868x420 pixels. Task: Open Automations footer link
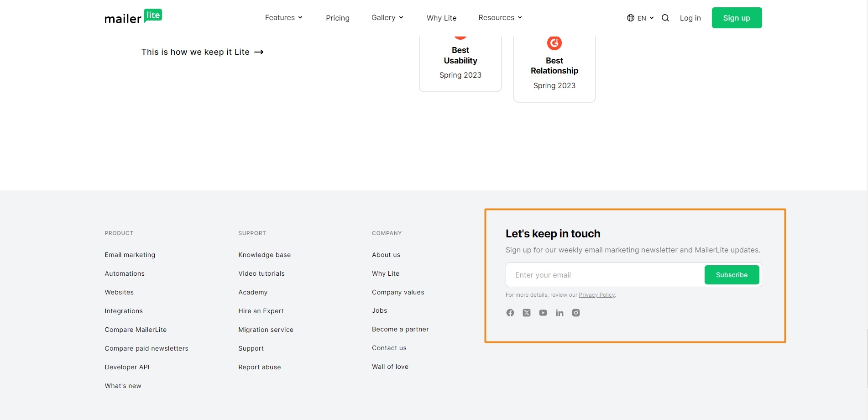tap(125, 273)
